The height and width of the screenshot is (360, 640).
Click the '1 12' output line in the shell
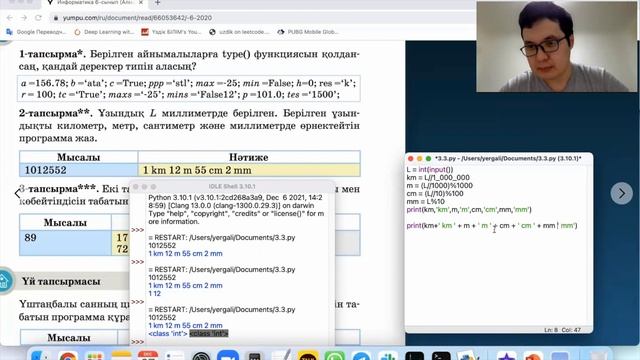[x=155, y=293]
